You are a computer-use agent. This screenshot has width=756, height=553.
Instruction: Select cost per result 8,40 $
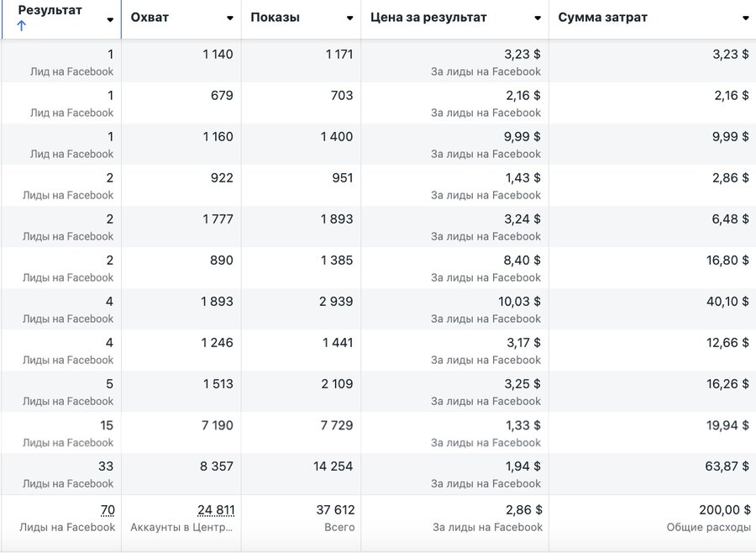[522, 261]
